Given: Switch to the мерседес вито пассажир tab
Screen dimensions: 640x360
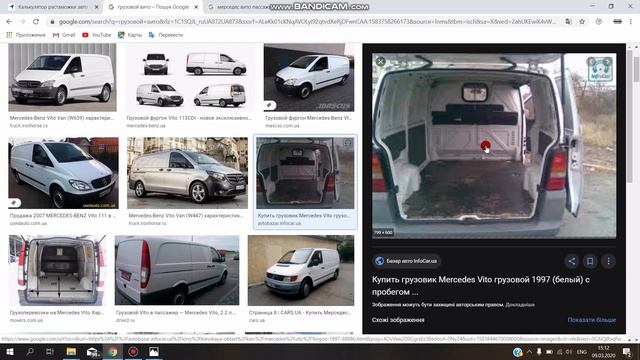Looking at the screenshot, I should point(241,7).
